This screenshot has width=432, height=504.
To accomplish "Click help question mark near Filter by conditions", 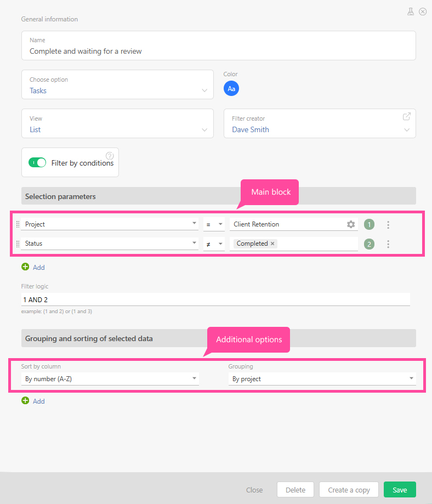I will click(x=109, y=156).
